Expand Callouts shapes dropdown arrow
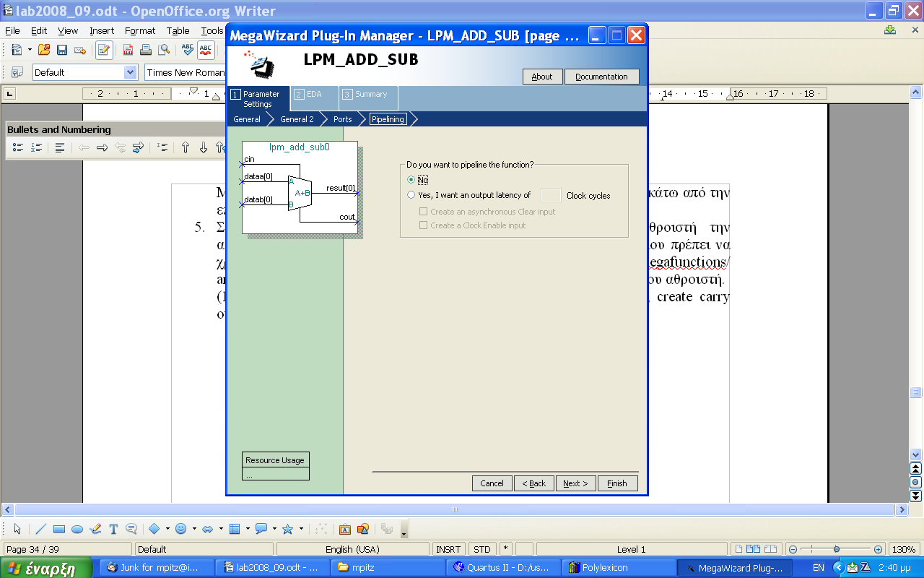 pyautogui.click(x=274, y=529)
